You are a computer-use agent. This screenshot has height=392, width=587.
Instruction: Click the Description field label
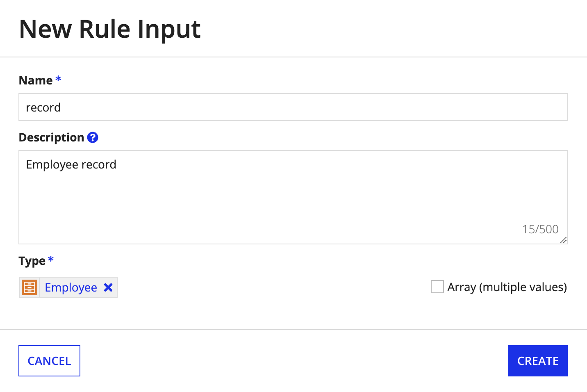click(50, 137)
